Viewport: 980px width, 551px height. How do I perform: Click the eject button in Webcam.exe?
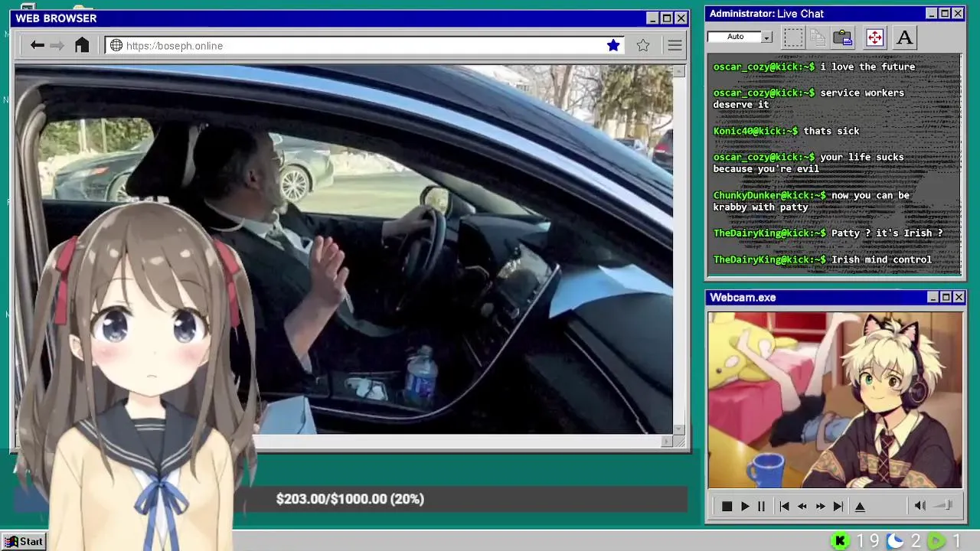pos(860,506)
